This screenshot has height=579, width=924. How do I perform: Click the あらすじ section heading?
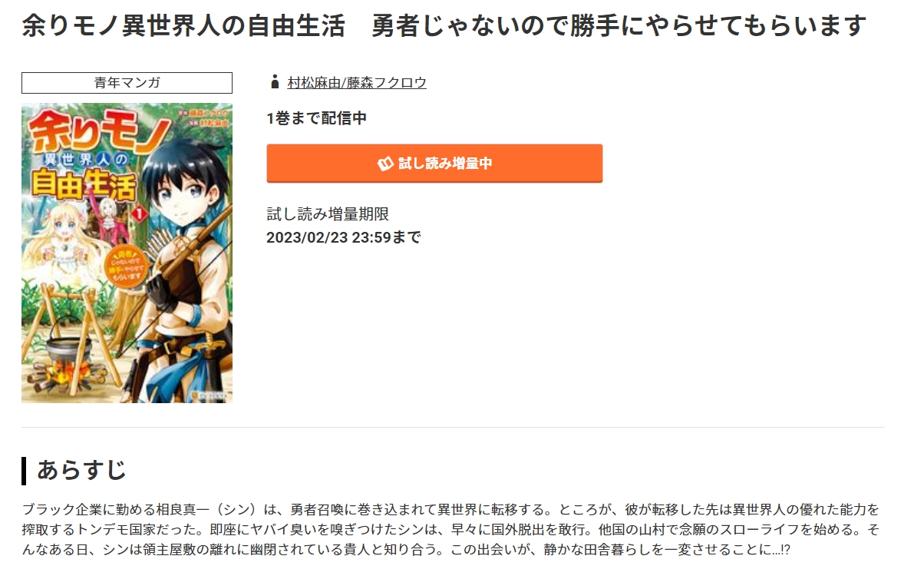81,471
